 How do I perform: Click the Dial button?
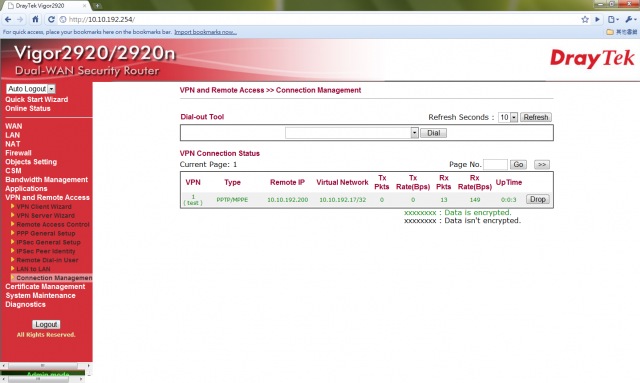click(433, 133)
